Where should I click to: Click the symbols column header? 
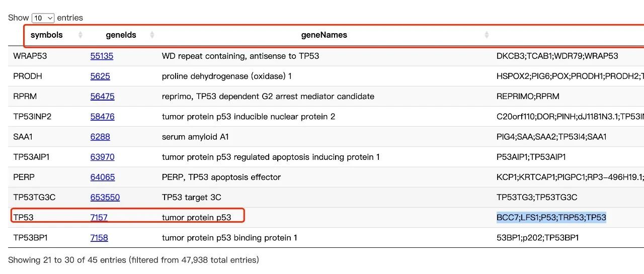click(47, 35)
